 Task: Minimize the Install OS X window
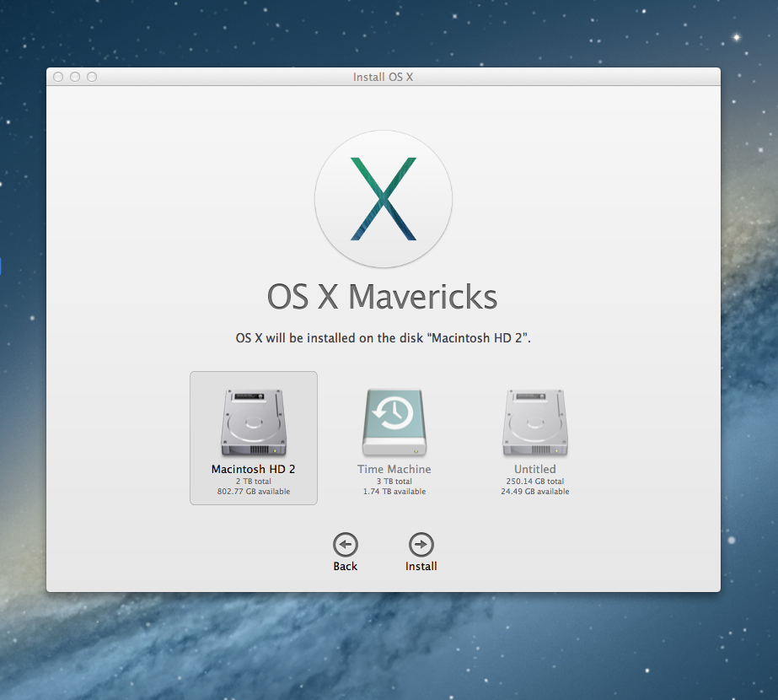click(75, 77)
